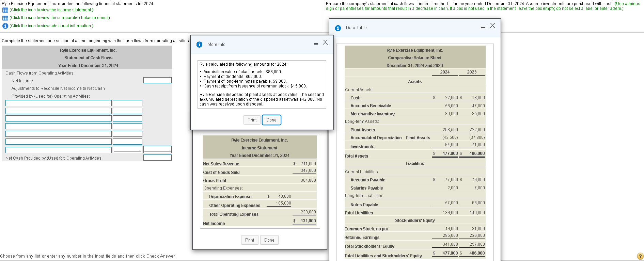Image resolution: width=644 pixels, height=261 pixels.
Task: Click the Cost of Goods Sold value 347,000
Action: click(x=309, y=170)
